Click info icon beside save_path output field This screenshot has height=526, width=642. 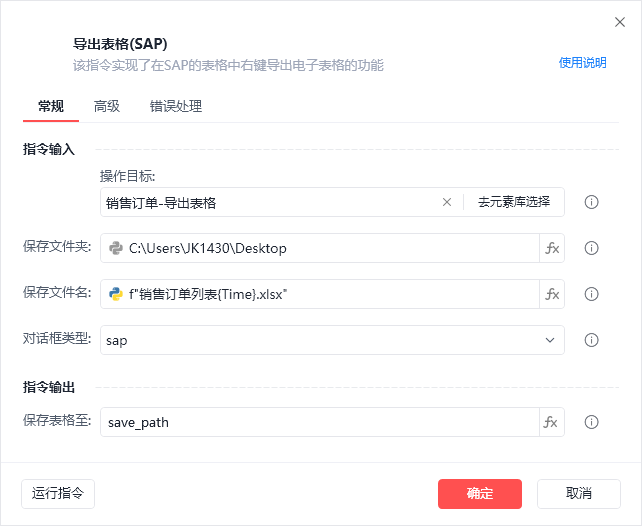591,422
